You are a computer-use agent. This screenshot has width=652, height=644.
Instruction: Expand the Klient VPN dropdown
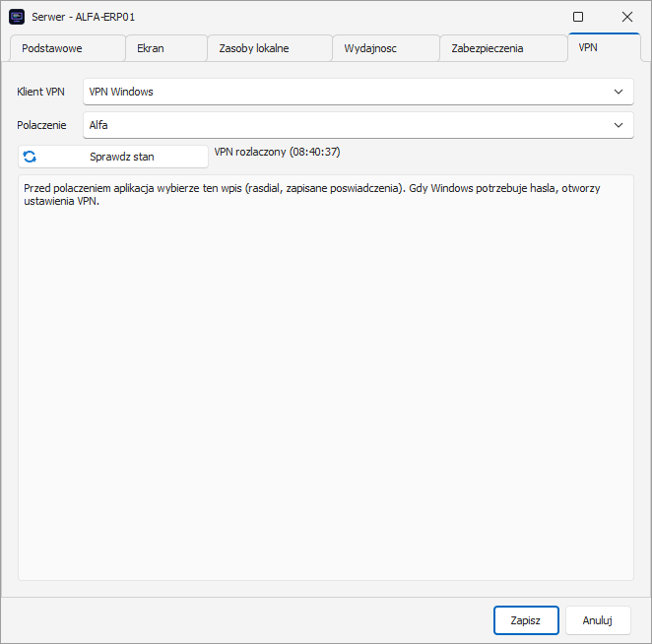pos(359,92)
